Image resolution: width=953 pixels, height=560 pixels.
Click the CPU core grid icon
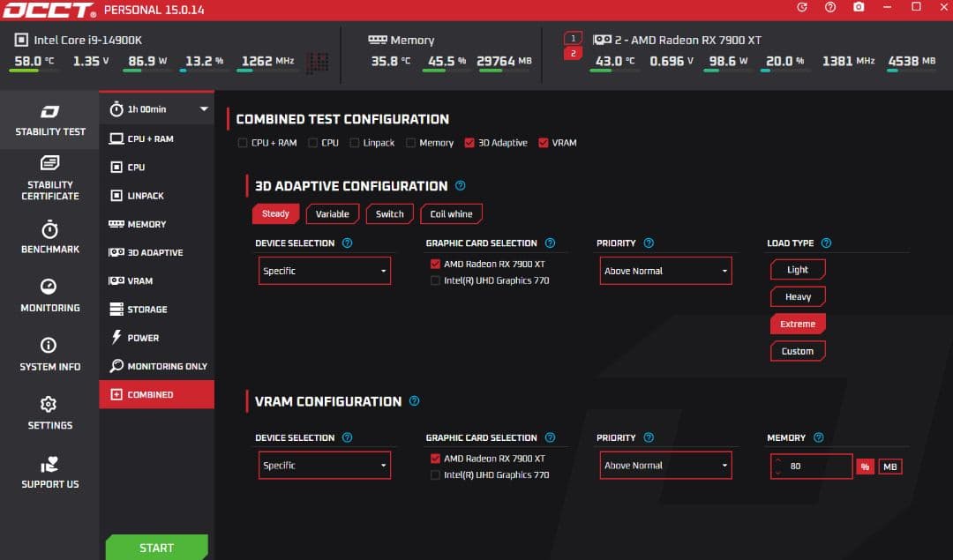pyautogui.click(x=318, y=62)
